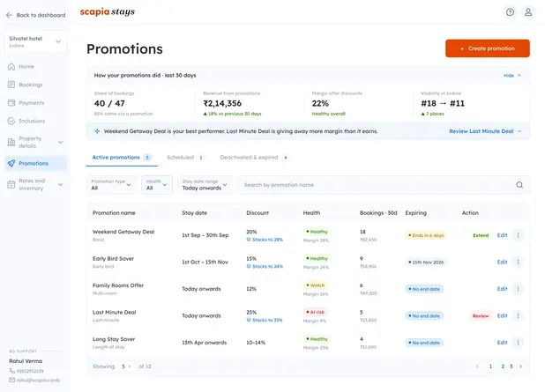Open the Silvotel hotel property selector
This screenshot has width=545, height=392.
tap(35, 41)
